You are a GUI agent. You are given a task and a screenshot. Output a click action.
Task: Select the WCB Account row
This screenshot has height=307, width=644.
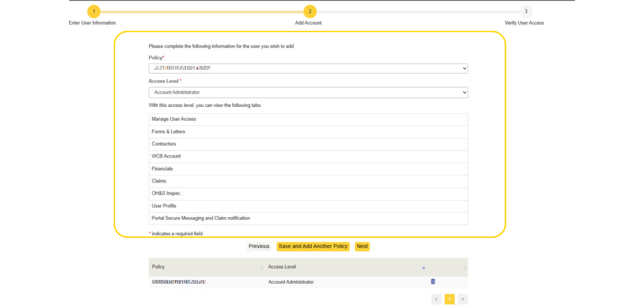tap(308, 157)
